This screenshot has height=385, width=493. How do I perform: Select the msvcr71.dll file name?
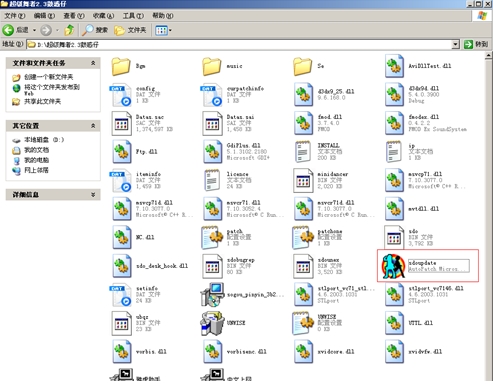click(244, 203)
